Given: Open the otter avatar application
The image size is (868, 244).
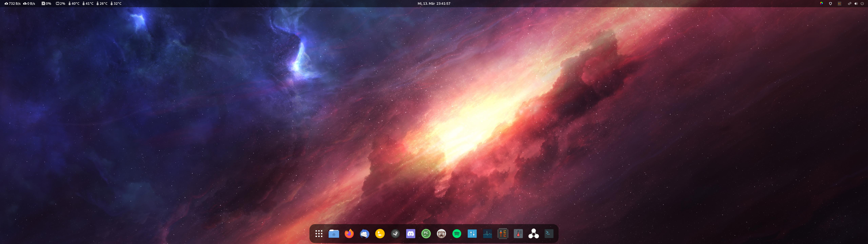Looking at the screenshot, I should [441, 234].
